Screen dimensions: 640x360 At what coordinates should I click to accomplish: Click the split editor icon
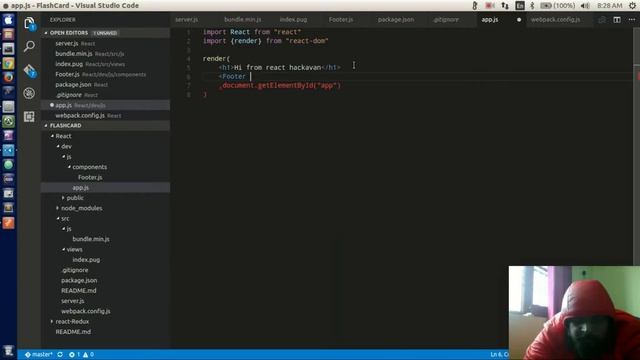[x=617, y=20]
